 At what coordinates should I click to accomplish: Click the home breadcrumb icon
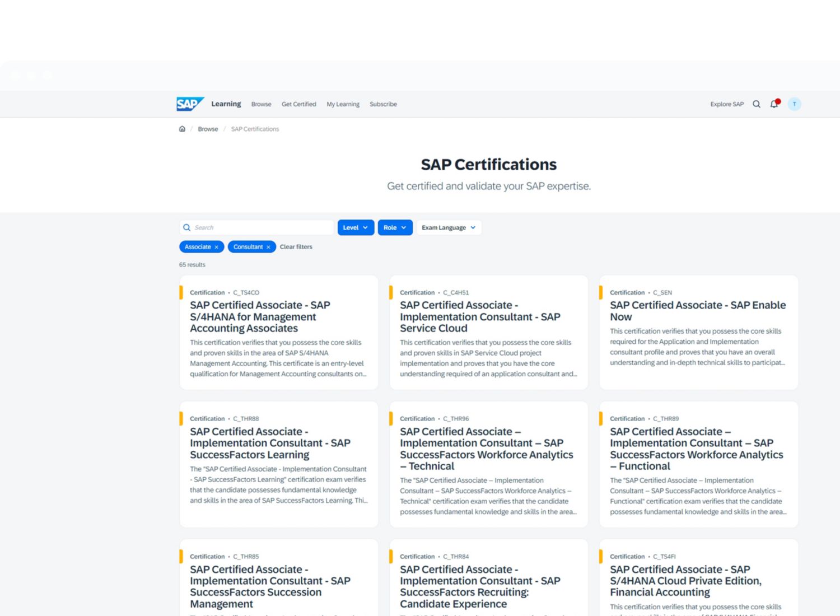pyautogui.click(x=182, y=129)
